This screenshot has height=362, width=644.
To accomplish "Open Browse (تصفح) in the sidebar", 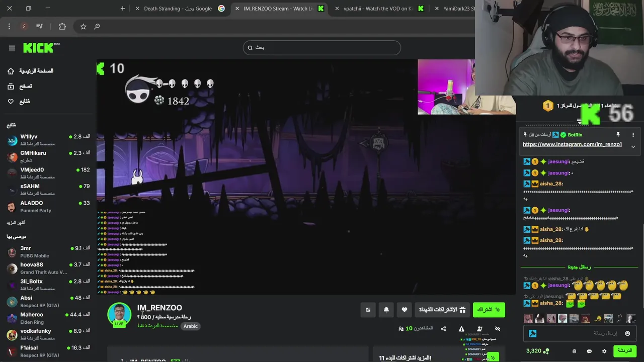I will click(x=20, y=86).
